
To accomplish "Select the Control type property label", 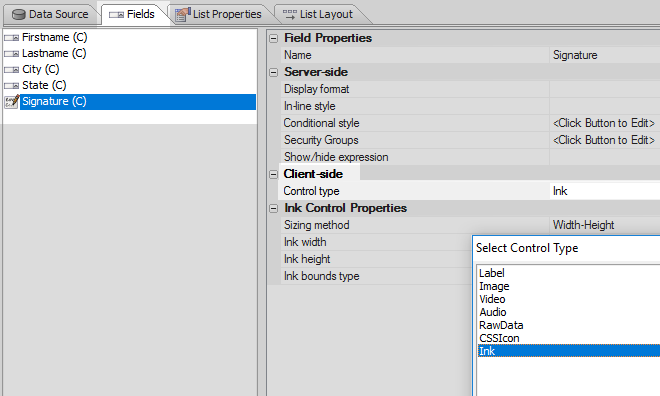I will (x=311, y=191).
